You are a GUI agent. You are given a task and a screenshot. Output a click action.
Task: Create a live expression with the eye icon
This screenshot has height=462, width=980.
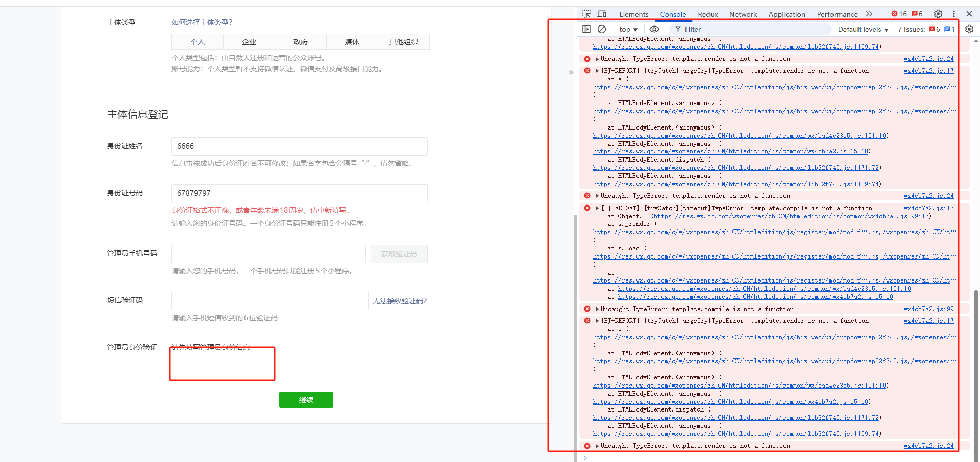[x=654, y=29]
